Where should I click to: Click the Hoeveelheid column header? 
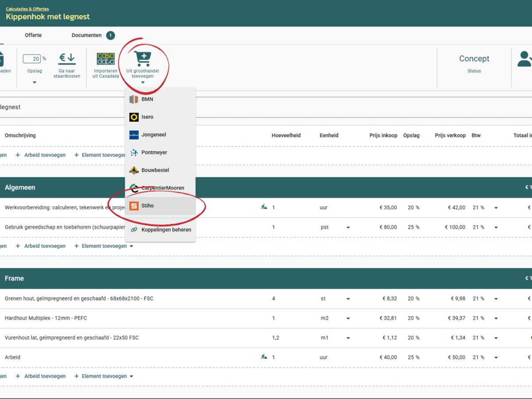click(286, 135)
